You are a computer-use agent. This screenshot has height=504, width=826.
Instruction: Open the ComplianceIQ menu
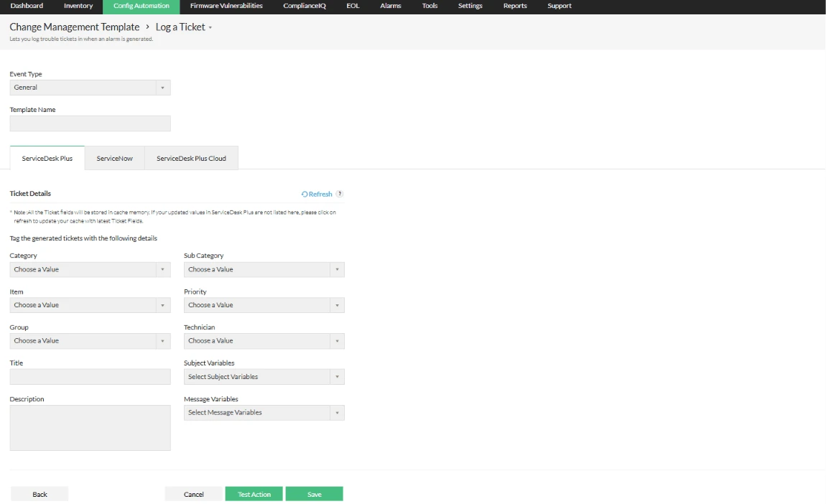tap(304, 6)
